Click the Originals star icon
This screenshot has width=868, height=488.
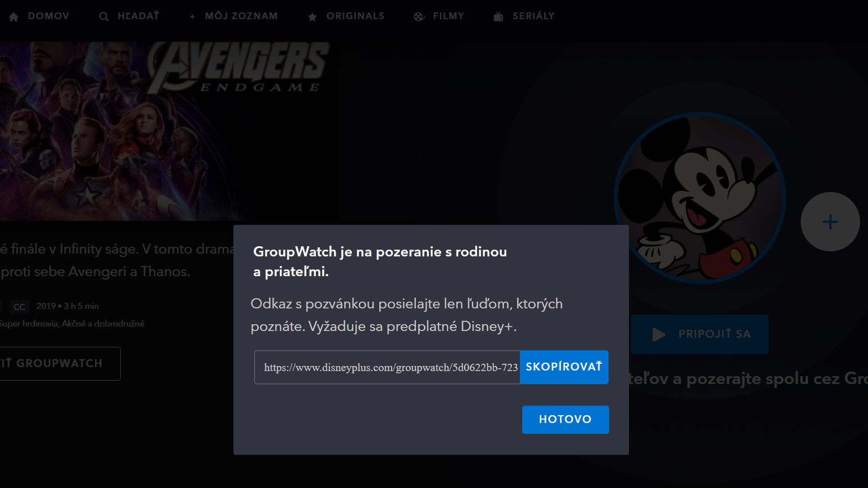click(x=312, y=17)
